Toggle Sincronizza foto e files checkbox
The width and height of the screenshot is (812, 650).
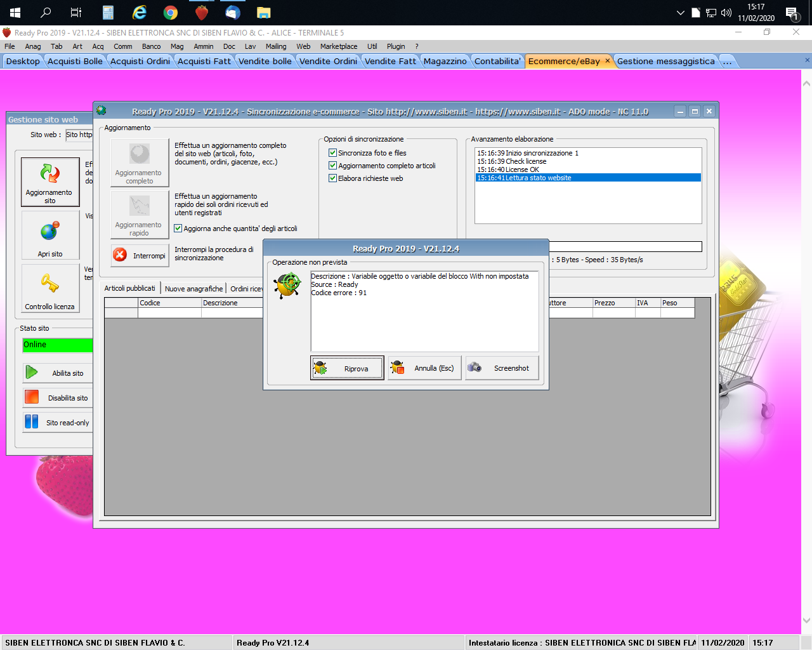click(x=332, y=153)
